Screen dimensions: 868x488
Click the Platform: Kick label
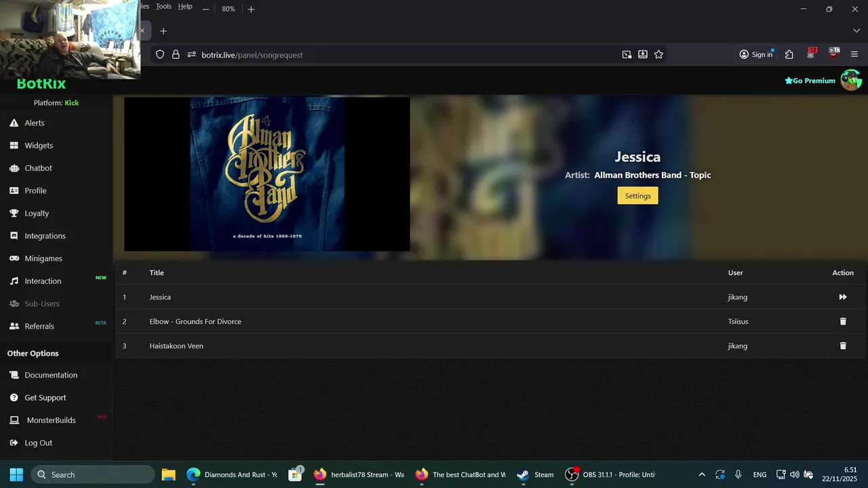pyautogui.click(x=56, y=103)
